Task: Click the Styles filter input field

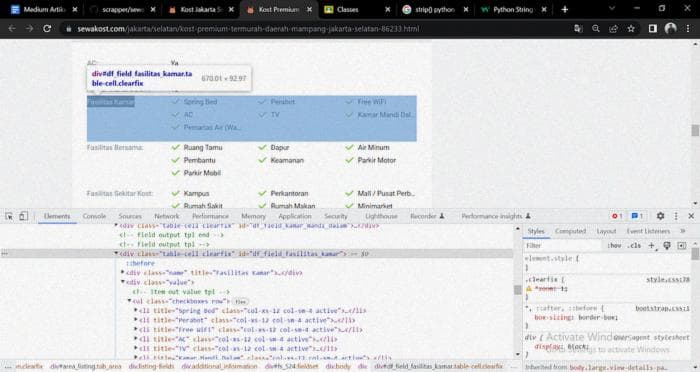Action: 563,246
